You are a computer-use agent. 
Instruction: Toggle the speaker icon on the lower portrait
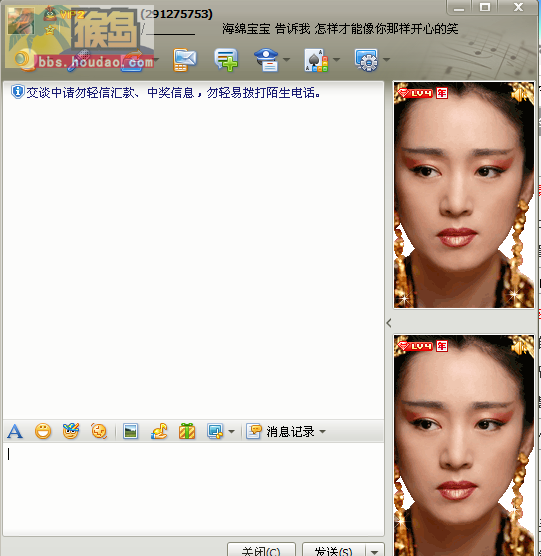pyautogui.click(x=520, y=348)
